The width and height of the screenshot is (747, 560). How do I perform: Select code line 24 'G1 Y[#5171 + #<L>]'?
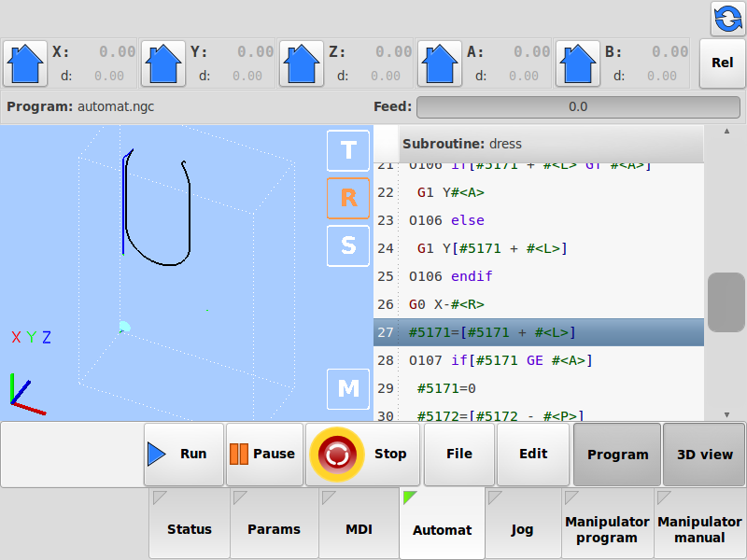[x=539, y=248]
